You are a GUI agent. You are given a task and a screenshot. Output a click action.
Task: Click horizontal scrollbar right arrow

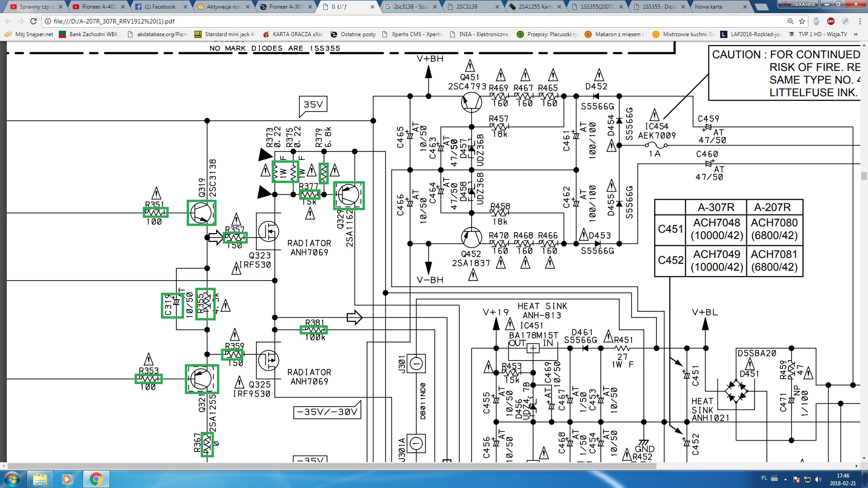pos(857,466)
